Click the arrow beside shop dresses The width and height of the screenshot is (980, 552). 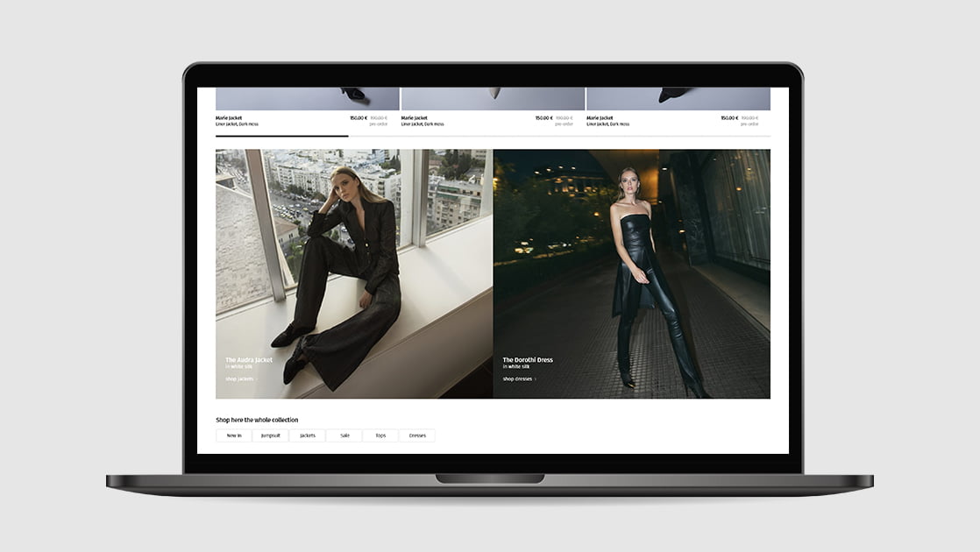[x=535, y=379]
